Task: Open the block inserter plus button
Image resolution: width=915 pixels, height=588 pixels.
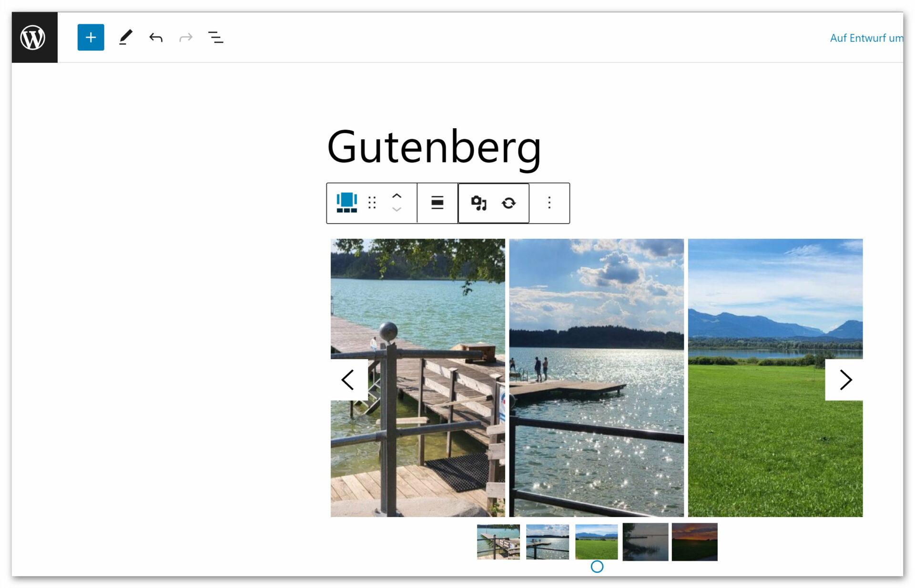Action: (x=91, y=37)
